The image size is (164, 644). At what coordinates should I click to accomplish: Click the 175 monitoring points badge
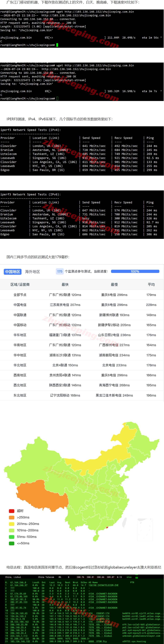click(60, 271)
